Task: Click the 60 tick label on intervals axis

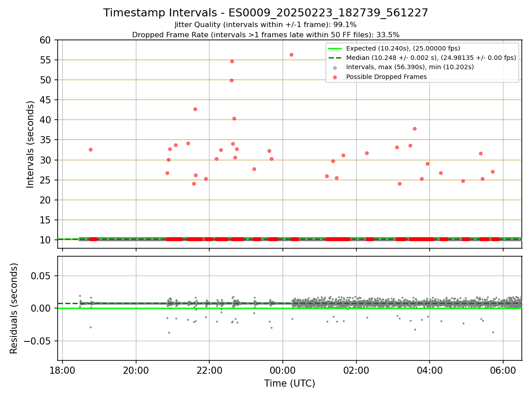Action: (x=46, y=40)
